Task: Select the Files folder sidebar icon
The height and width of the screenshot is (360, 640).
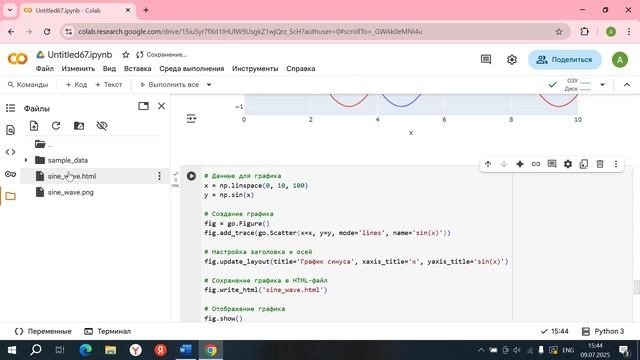Action: click(11, 196)
